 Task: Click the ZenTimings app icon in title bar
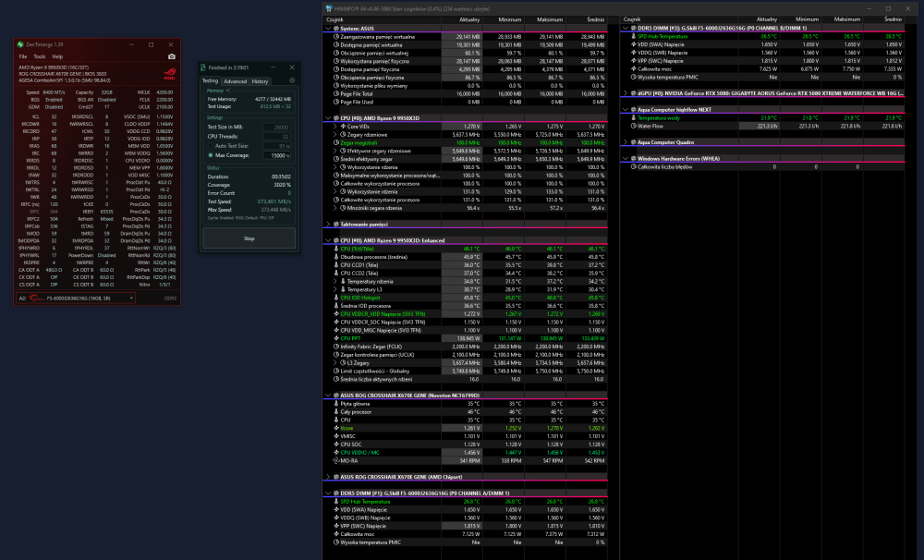point(20,44)
